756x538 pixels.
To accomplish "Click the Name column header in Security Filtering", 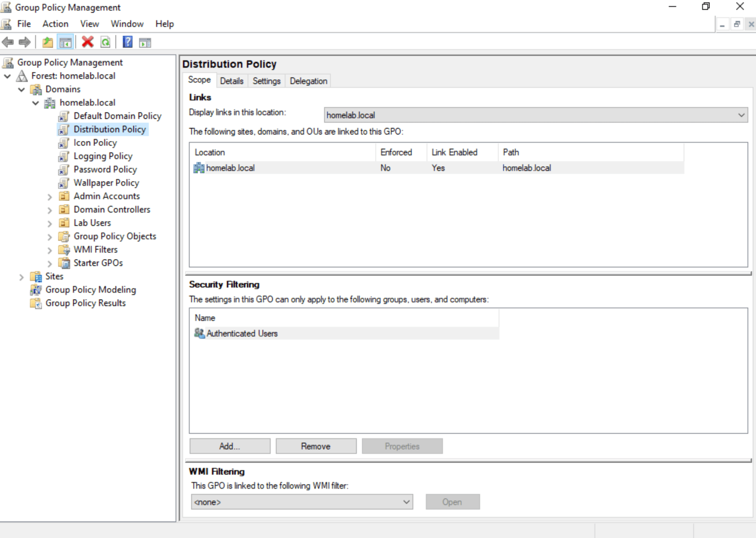I will [345, 318].
